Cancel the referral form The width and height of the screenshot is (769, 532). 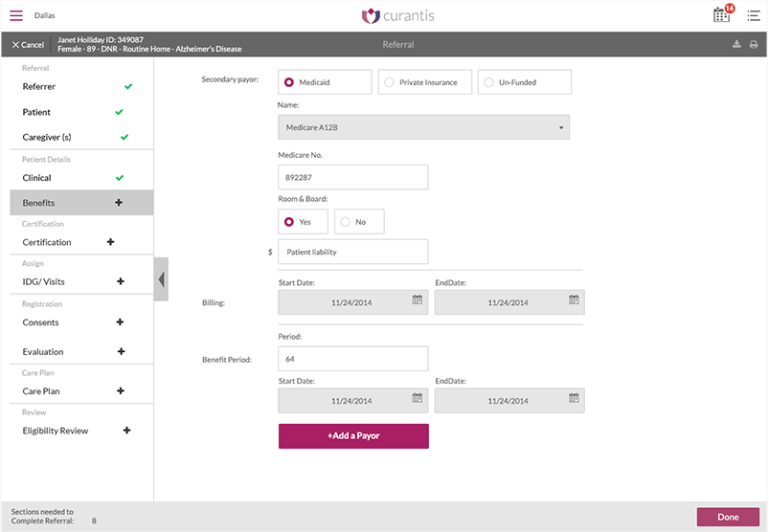(28, 45)
